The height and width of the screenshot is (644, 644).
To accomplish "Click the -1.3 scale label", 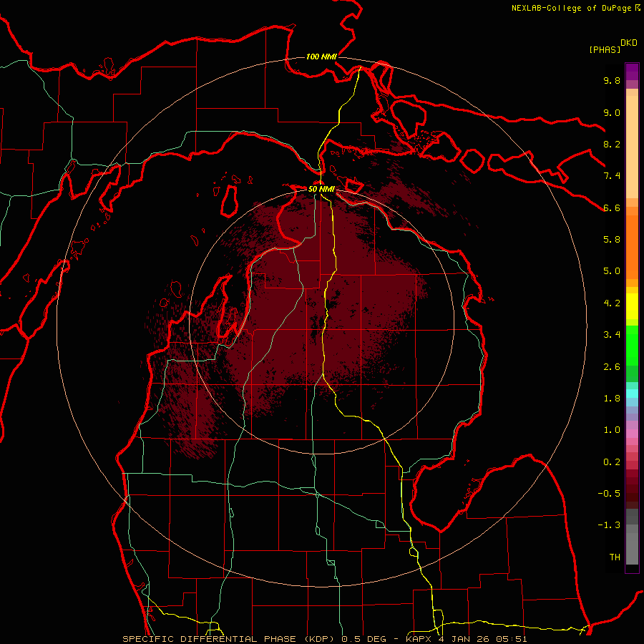I will pyautogui.click(x=609, y=525).
